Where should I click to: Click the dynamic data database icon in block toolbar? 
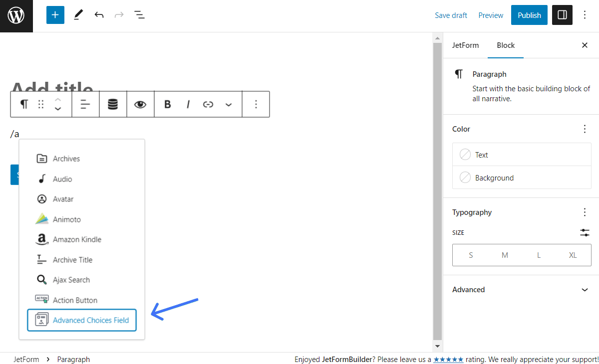(x=113, y=104)
